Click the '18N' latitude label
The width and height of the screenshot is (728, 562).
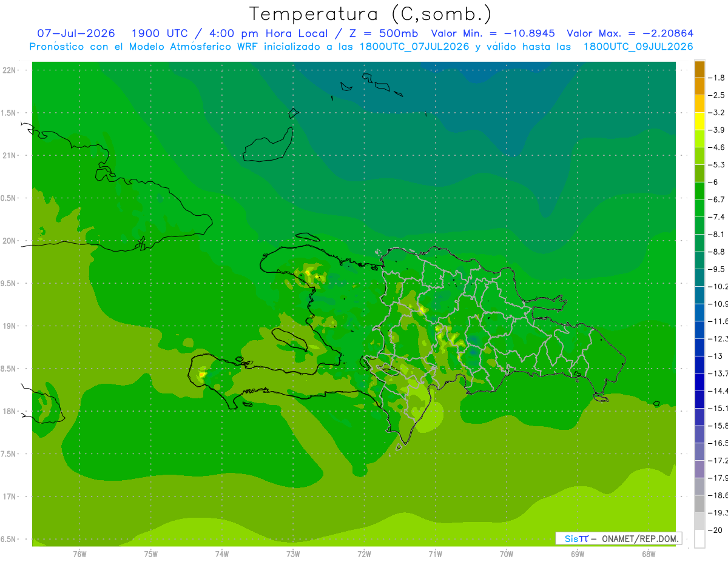[9, 411]
